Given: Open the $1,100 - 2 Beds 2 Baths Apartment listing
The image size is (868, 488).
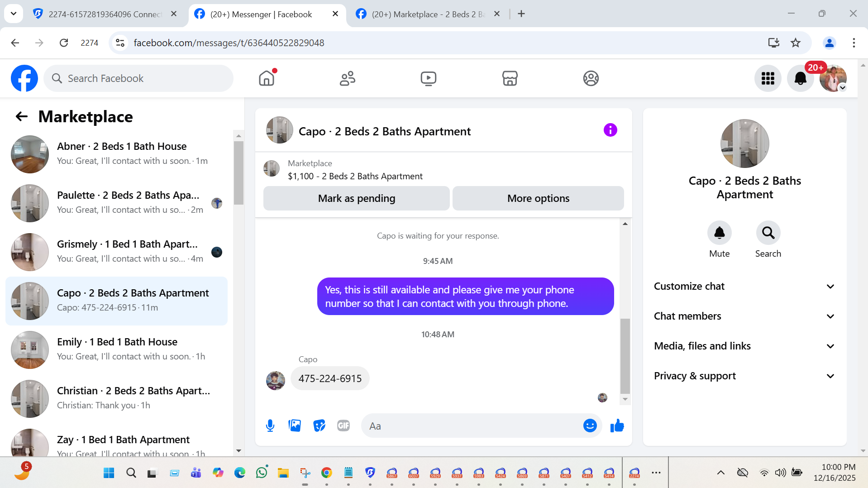Looking at the screenshot, I should (x=355, y=176).
